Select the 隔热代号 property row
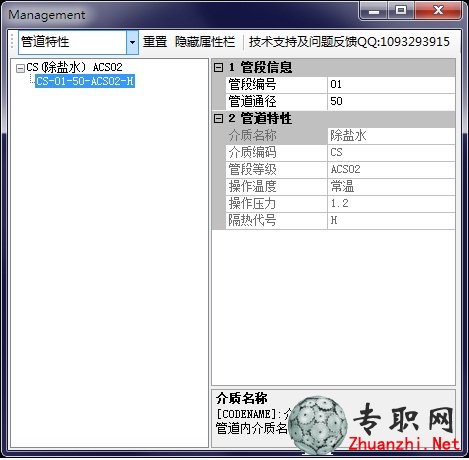This screenshot has width=469, height=460. tap(340, 221)
